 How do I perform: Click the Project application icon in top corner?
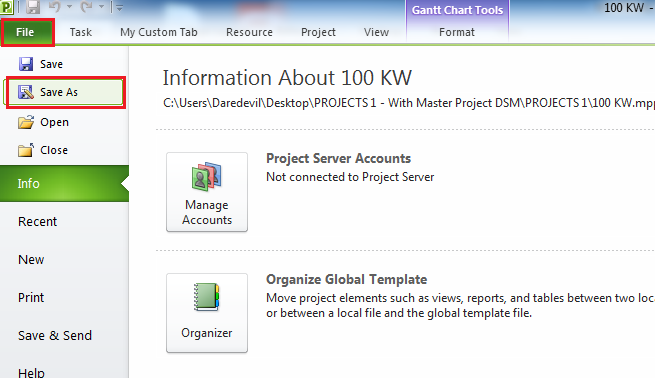(6, 7)
